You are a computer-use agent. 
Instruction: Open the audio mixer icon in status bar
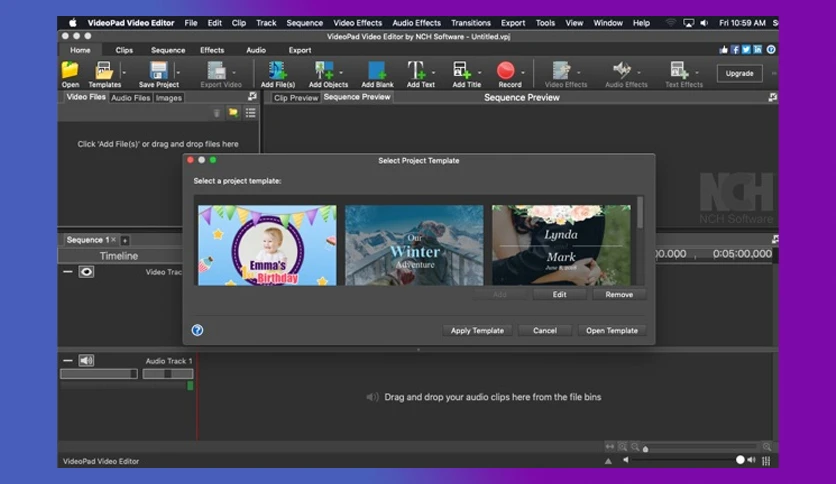[x=766, y=461]
